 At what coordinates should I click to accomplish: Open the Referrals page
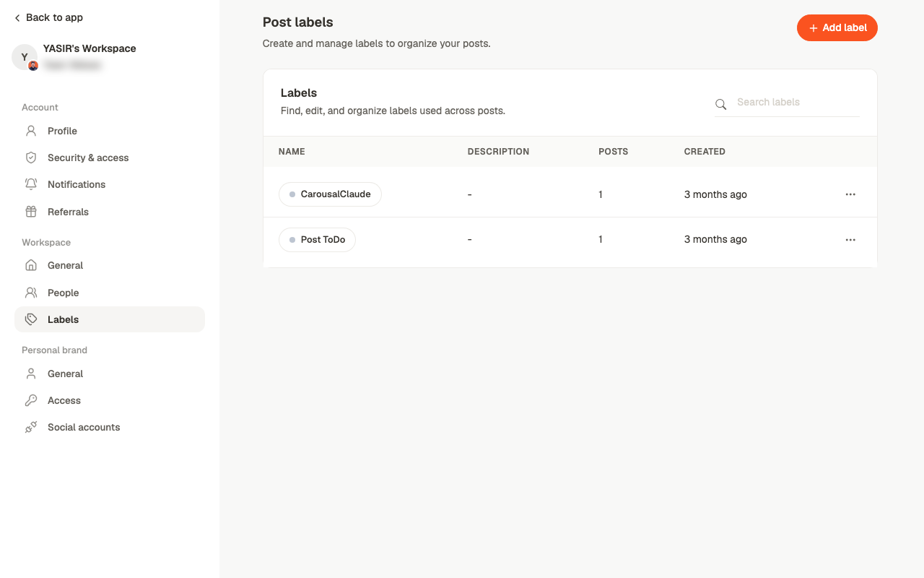point(110,212)
